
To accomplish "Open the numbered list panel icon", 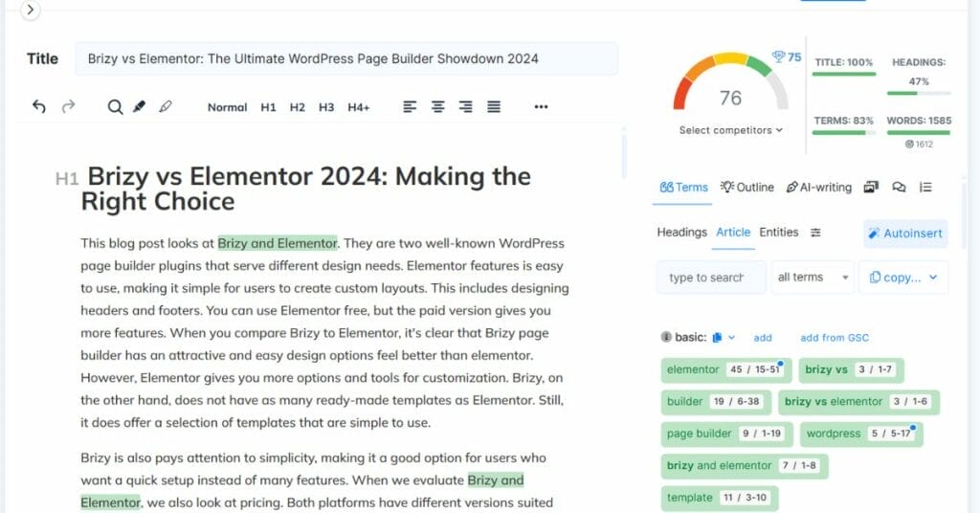I will click(x=925, y=187).
